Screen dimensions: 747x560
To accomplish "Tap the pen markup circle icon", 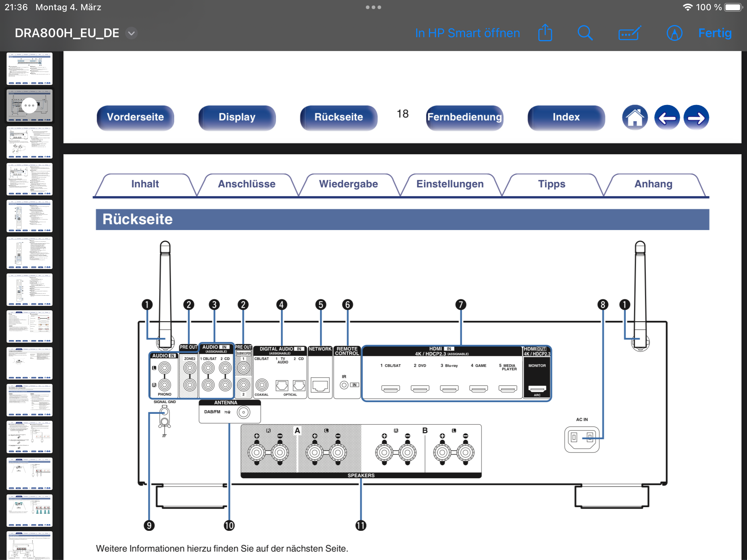I will tap(674, 33).
